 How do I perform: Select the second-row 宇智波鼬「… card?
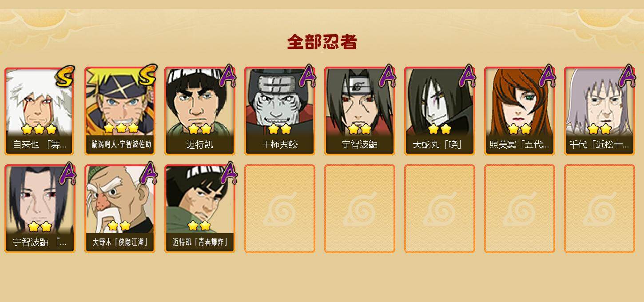40,209
